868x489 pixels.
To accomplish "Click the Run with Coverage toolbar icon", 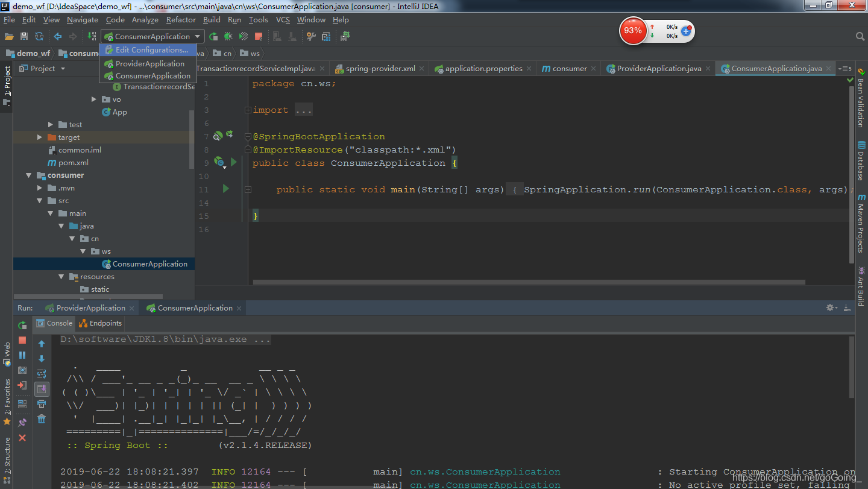I will pos(244,37).
